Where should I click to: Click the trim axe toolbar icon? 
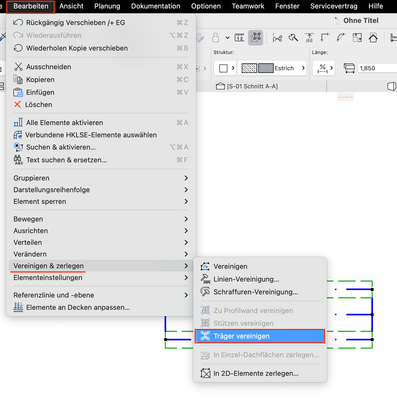click(293, 38)
